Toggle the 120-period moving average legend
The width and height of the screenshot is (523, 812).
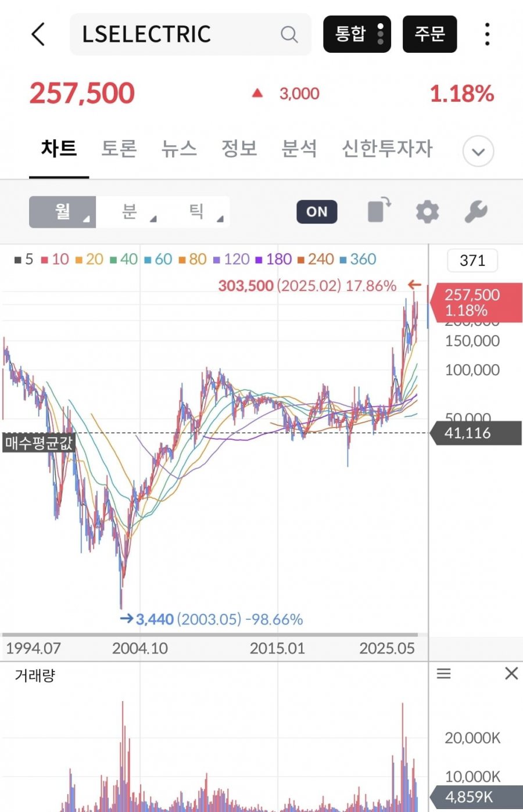coord(231,259)
